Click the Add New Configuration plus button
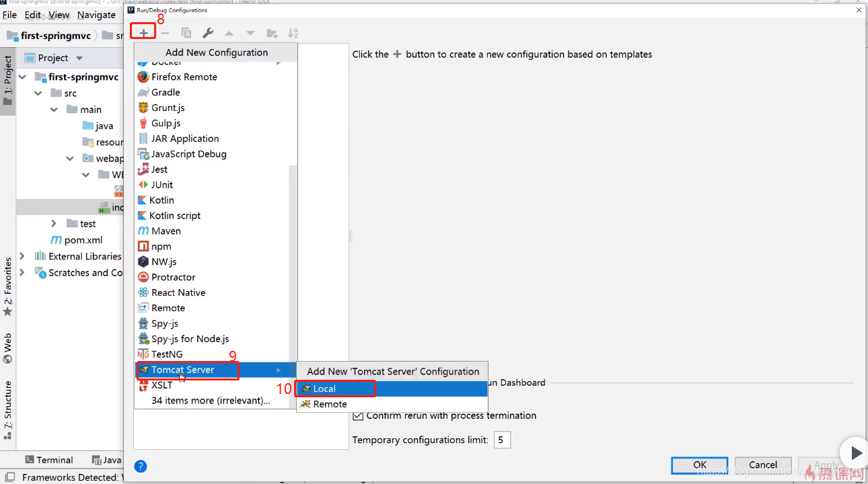The height and width of the screenshot is (484, 868). (143, 33)
